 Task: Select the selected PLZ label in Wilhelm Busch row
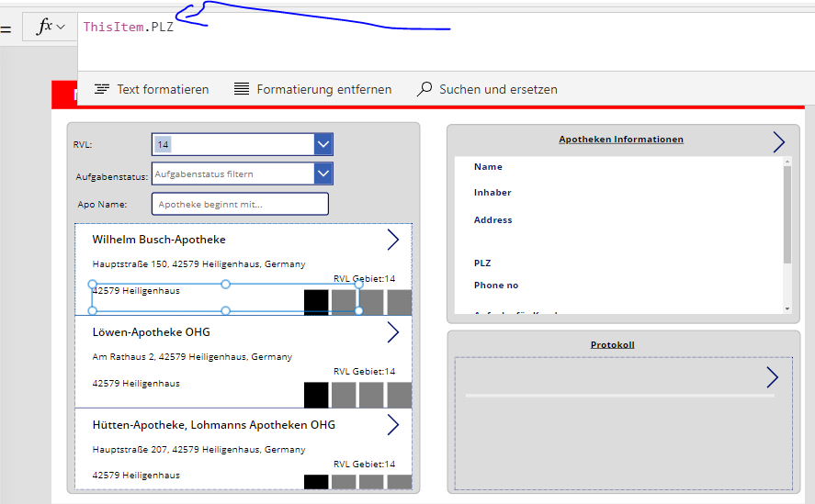point(226,297)
